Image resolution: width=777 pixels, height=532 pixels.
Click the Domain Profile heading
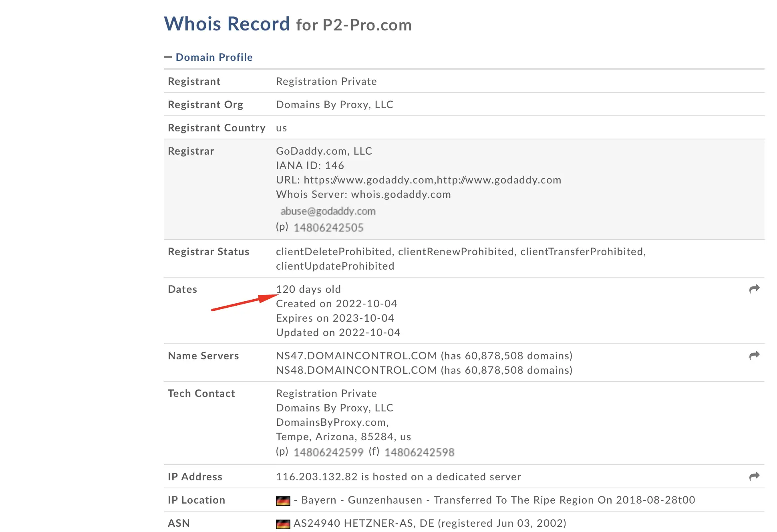tap(214, 57)
